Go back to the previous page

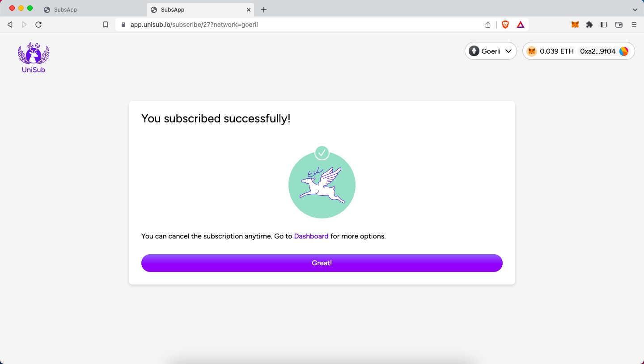point(10,25)
